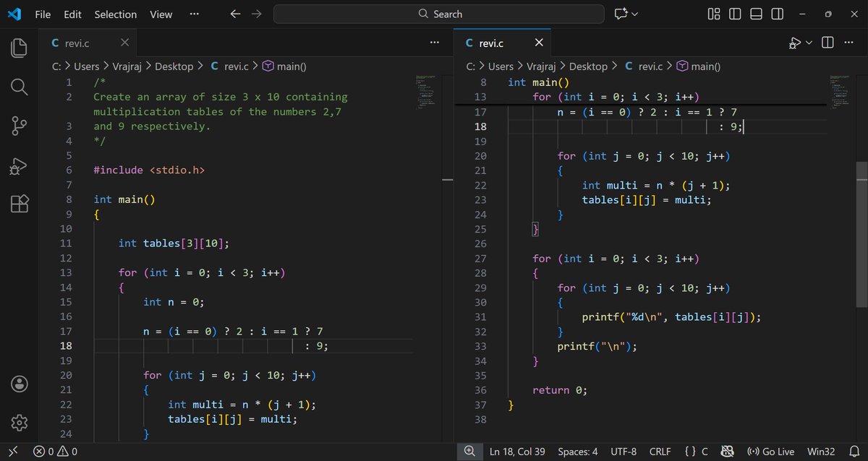This screenshot has height=461, width=868.
Task: Open Copilot status icon in status bar
Action: point(728,452)
